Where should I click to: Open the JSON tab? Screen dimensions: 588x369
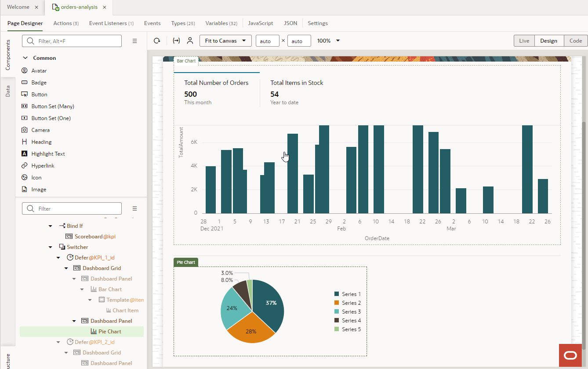(x=290, y=23)
